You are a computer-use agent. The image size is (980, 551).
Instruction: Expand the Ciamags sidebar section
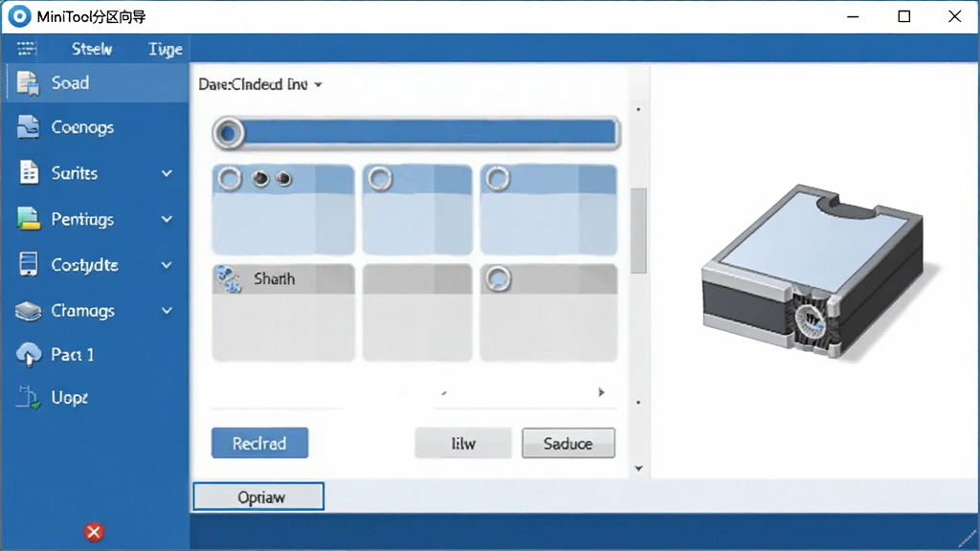[x=167, y=311]
